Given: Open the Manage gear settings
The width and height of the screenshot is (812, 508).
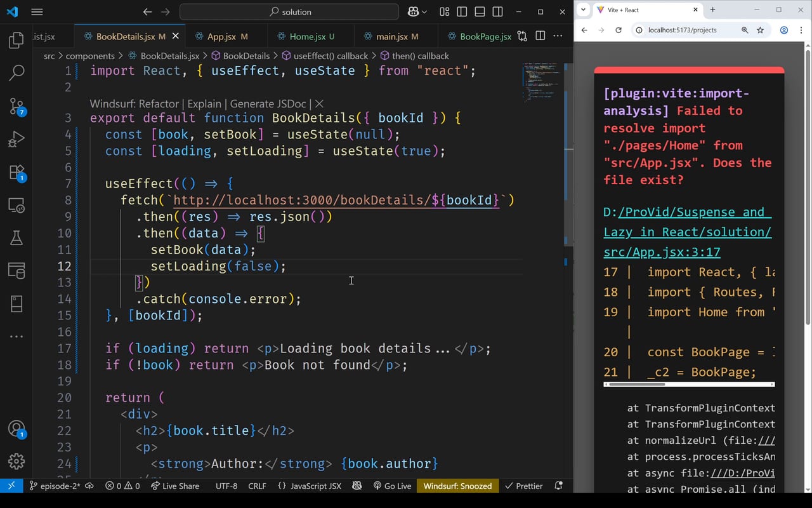Looking at the screenshot, I should click(16, 462).
